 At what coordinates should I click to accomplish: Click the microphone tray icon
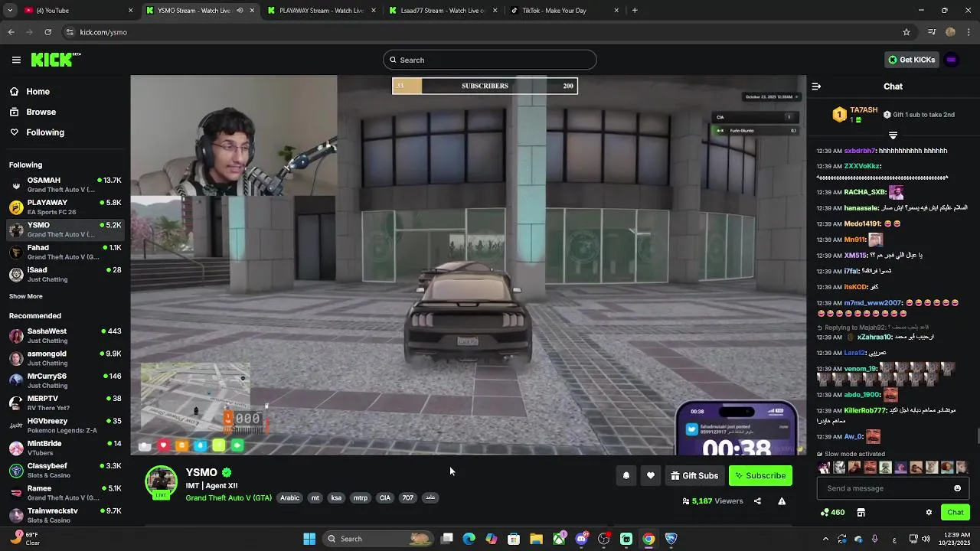pyautogui.click(x=874, y=539)
